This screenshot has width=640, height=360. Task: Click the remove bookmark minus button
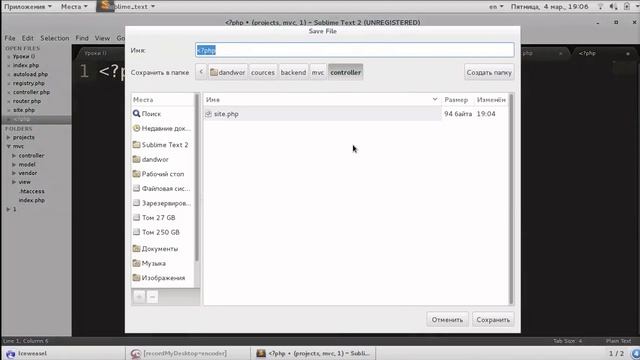click(152, 297)
